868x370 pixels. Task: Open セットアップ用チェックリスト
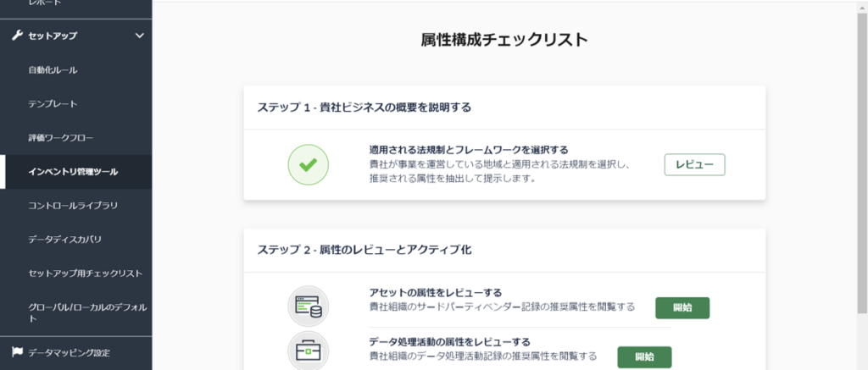86,273
